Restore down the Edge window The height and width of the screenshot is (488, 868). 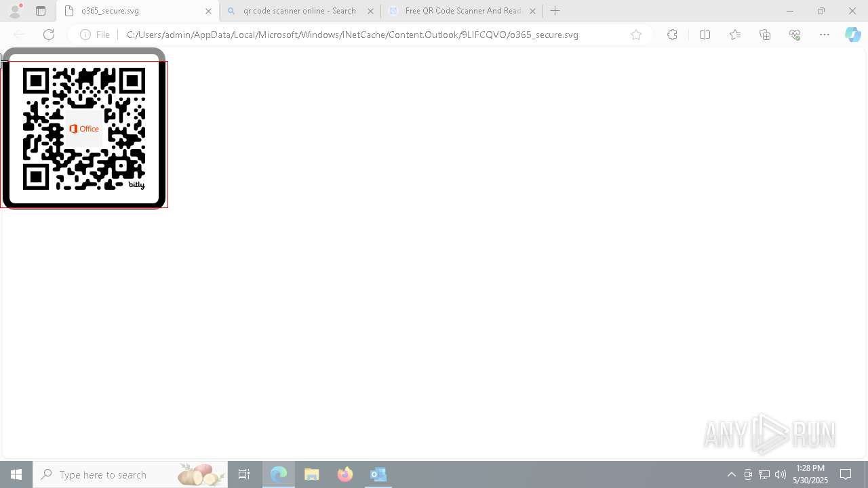point(821,11)
